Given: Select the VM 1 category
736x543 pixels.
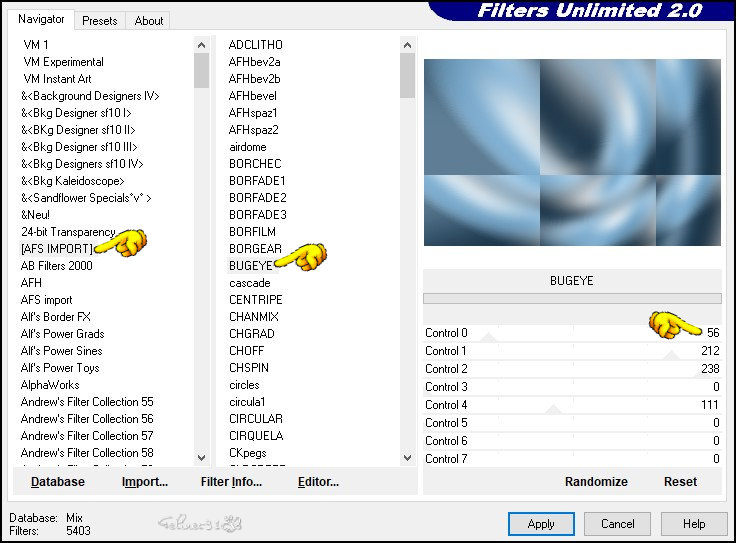Looking at the screenshot, I should coord(36,45).
